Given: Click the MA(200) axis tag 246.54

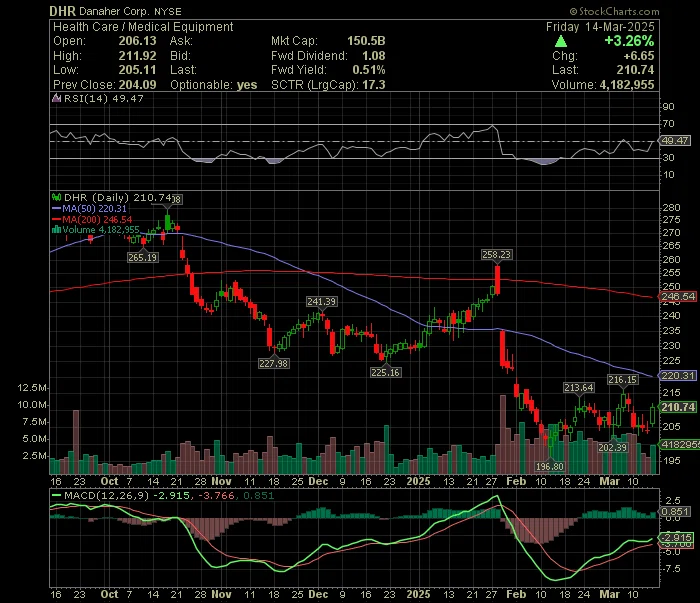Looking at the screenshot, I should point(678,296).
